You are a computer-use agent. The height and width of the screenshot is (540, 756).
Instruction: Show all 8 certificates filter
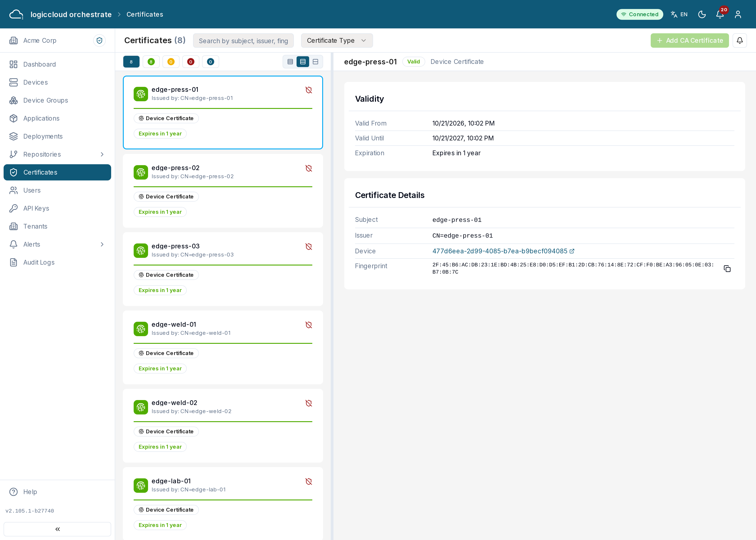(x=131, y=62)
